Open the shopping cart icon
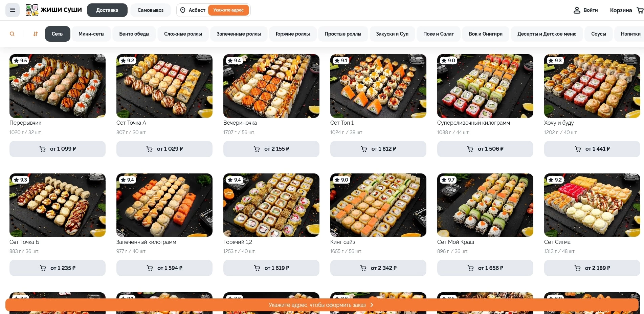This screenshot has width=644, height=314. [x=640, y=10]
